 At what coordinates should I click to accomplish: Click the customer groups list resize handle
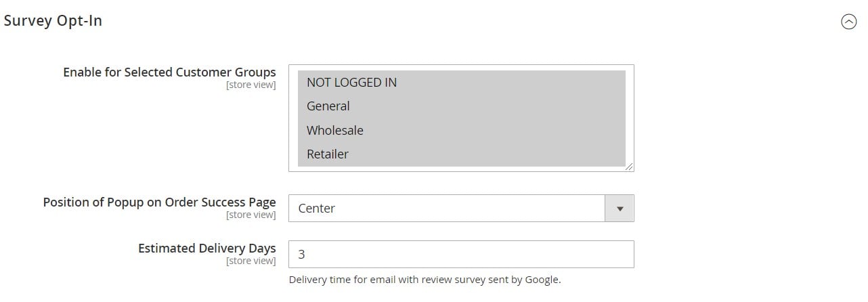click(x=630, y=167)
